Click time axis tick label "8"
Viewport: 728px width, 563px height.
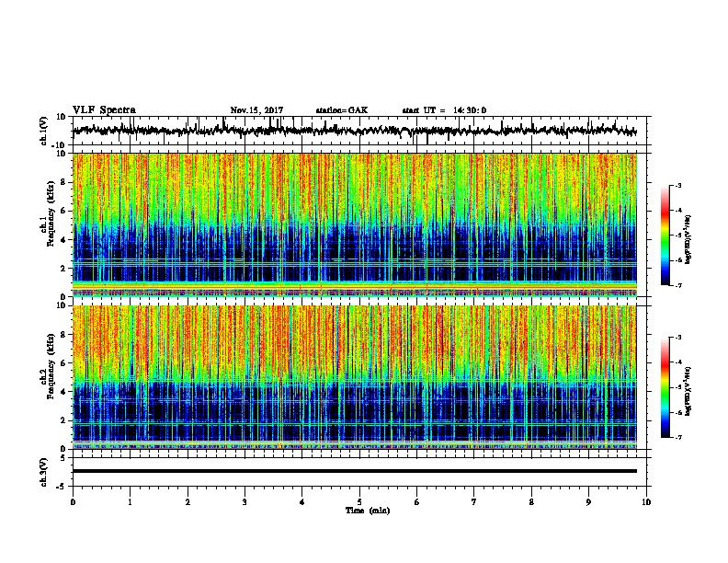click(531, 501)
